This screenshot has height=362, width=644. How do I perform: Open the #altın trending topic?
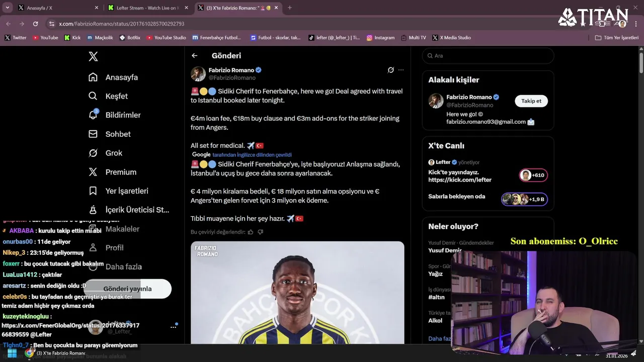click(x=436, y=297)
